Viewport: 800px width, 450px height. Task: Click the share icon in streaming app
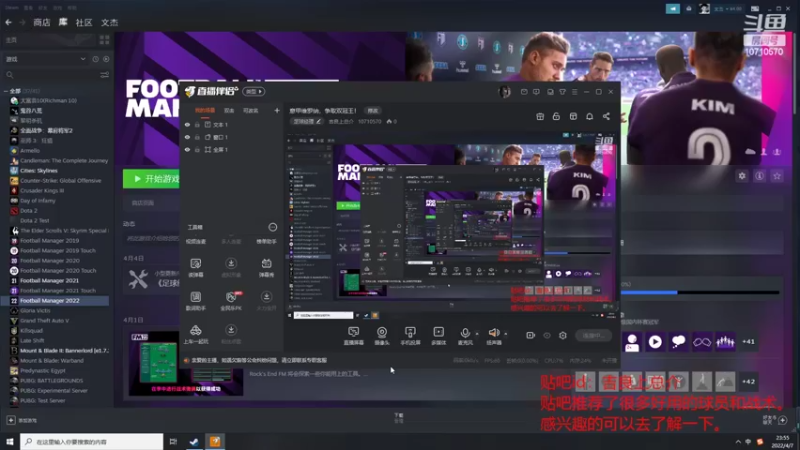pos(606,116)
